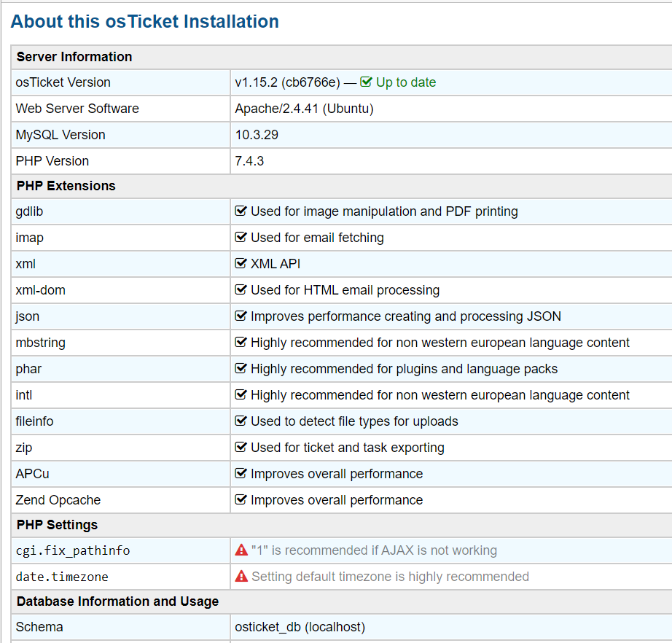Click the About this osTicket Installation heading
The height and width of the screenshot is (643, 672).
pos(145,21)
